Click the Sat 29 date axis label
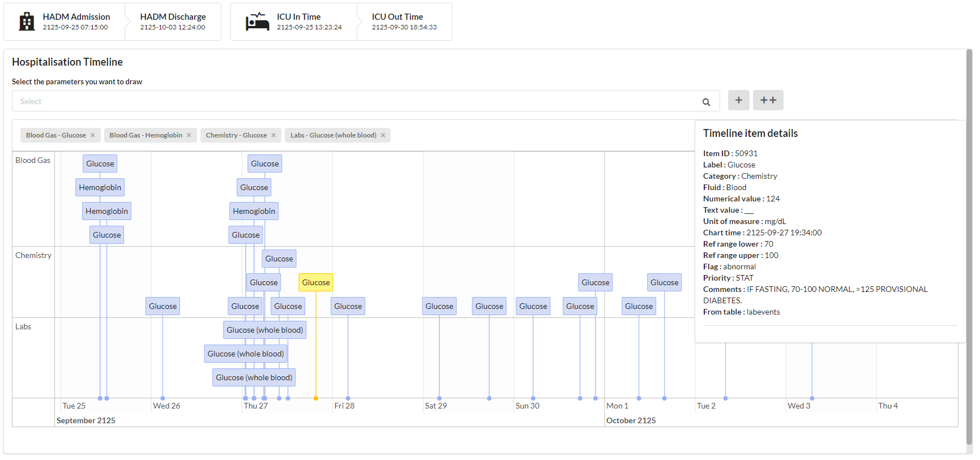This screenshot has width=980, height=460. pyautogui.click(x=436, y=406)
